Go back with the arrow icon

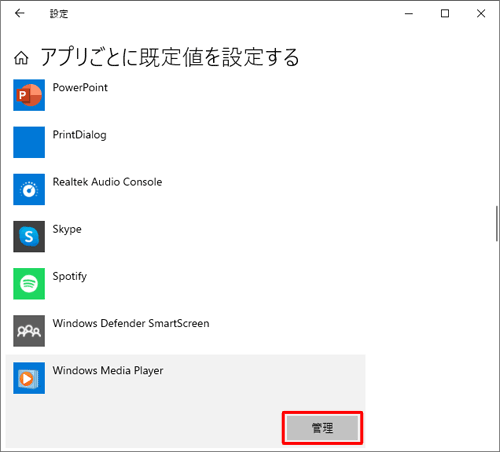[x=20, y=13]
